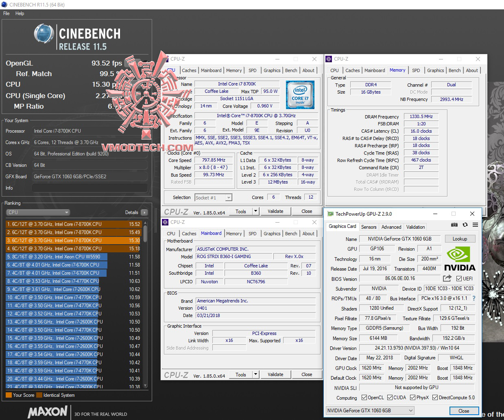Select ranking row 8 Core i7-4770K at 3.53 GHz
The image size is (504, 420).
coord(74,281)
